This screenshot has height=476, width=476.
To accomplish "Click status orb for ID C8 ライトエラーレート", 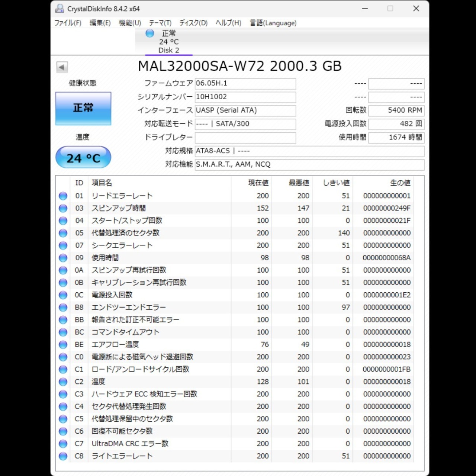I will pos(63,456).
